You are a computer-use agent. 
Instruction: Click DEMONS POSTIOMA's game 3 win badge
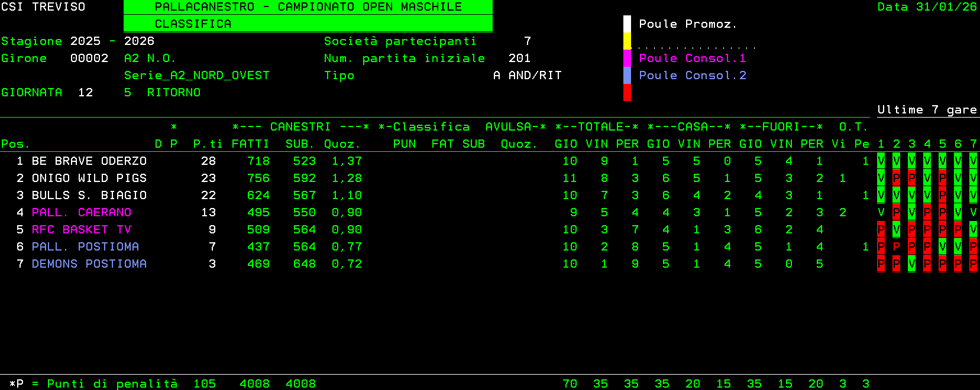911,264
